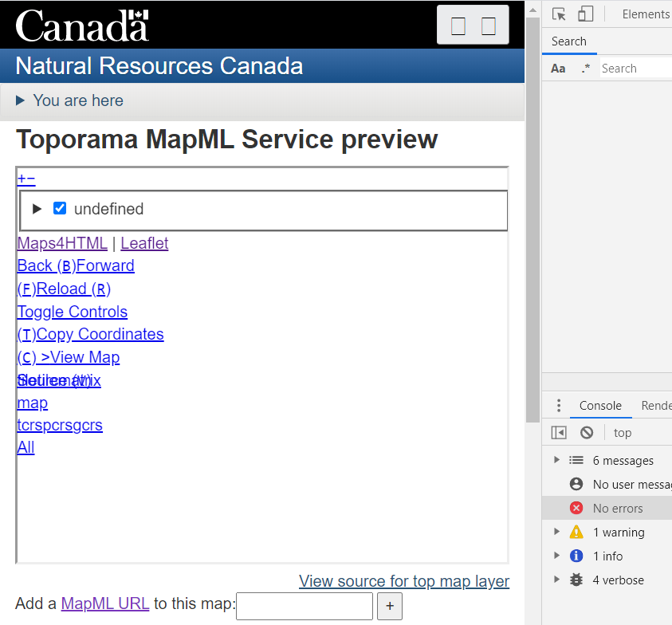This screenshot has width=672, height=625.
Task: Expand the 1 warning console group
Action: (x=556, y=532)
